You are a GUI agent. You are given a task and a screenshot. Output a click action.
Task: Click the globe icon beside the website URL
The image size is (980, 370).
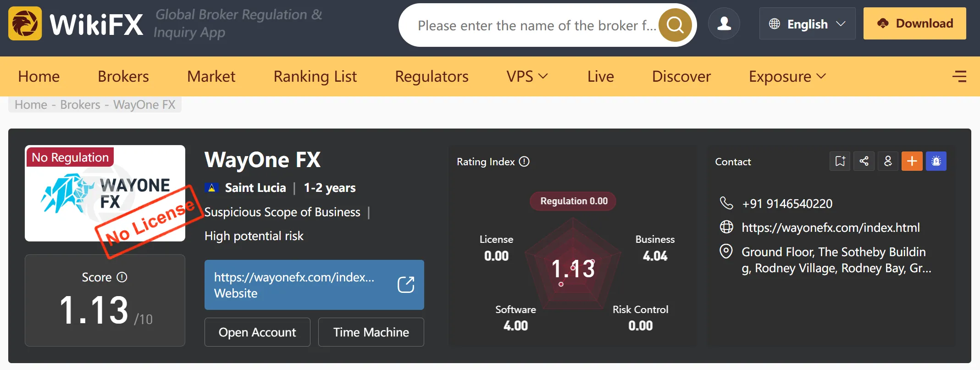(726, 227)
